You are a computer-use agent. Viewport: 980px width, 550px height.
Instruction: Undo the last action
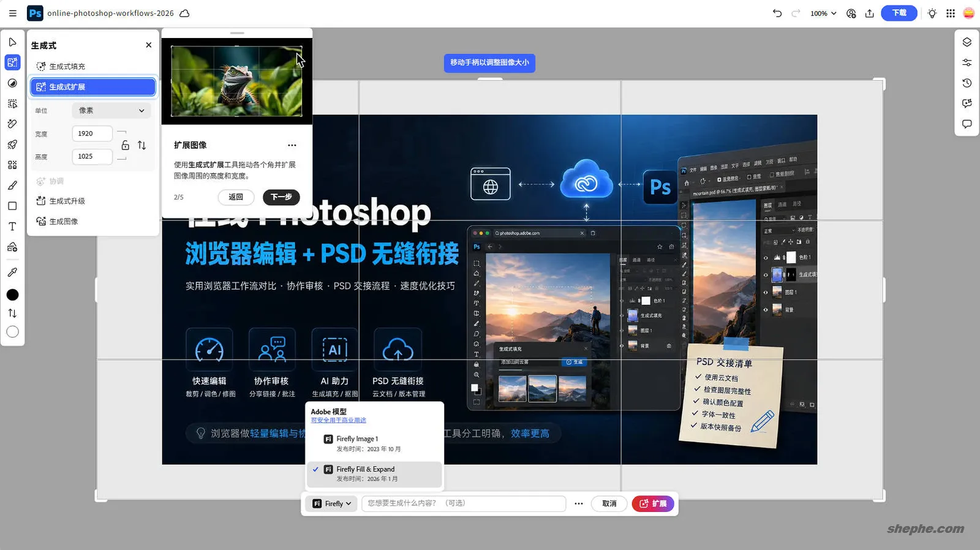click(777, 13)
